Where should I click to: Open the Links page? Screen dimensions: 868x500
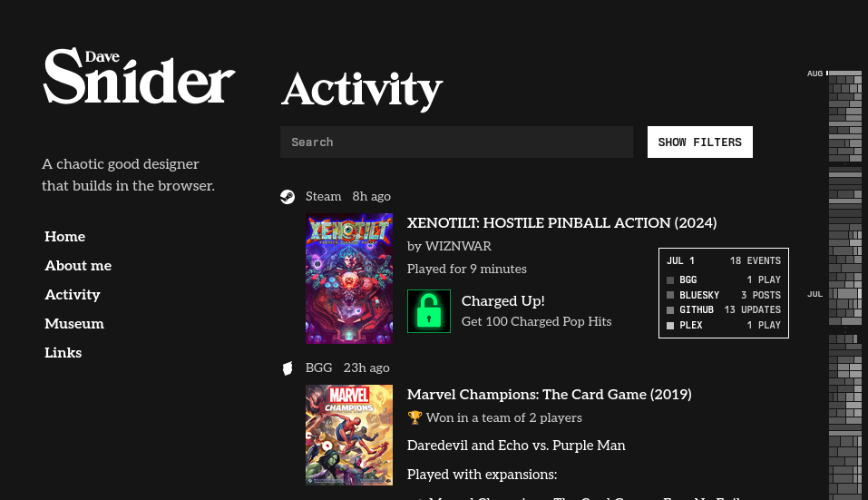(63, 353)
